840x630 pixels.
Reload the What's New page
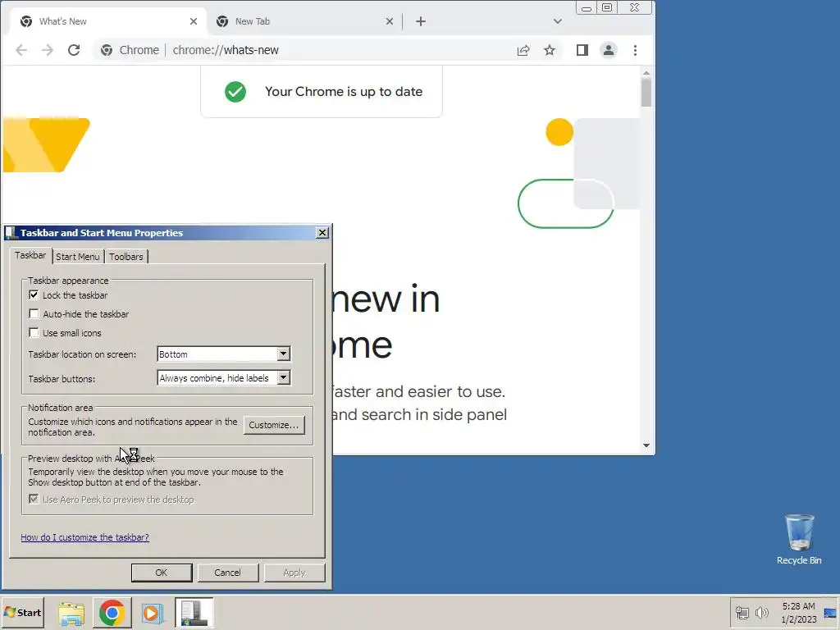pos(74,50)
